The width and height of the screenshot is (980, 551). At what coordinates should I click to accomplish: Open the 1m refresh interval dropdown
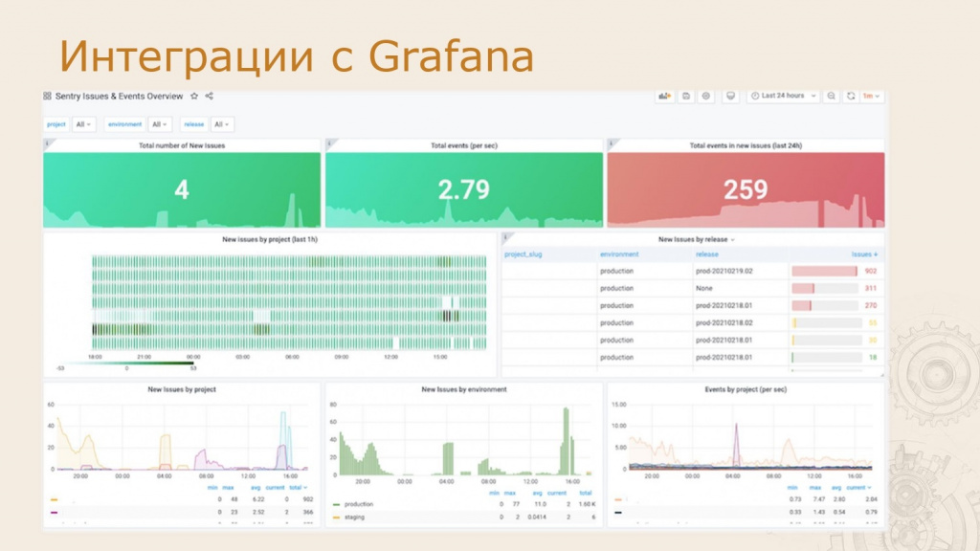coord(871,97)
